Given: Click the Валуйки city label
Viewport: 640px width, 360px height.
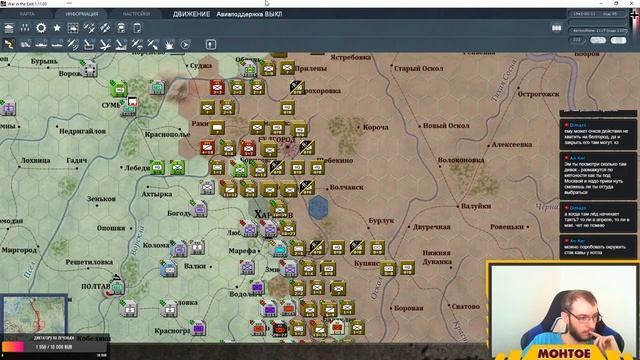Looking at the screenshot, I should [x=476, y=206].
